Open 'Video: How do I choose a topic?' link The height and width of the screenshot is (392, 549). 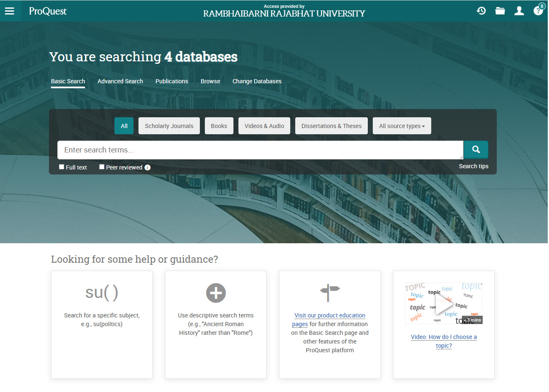click(444, 341)
